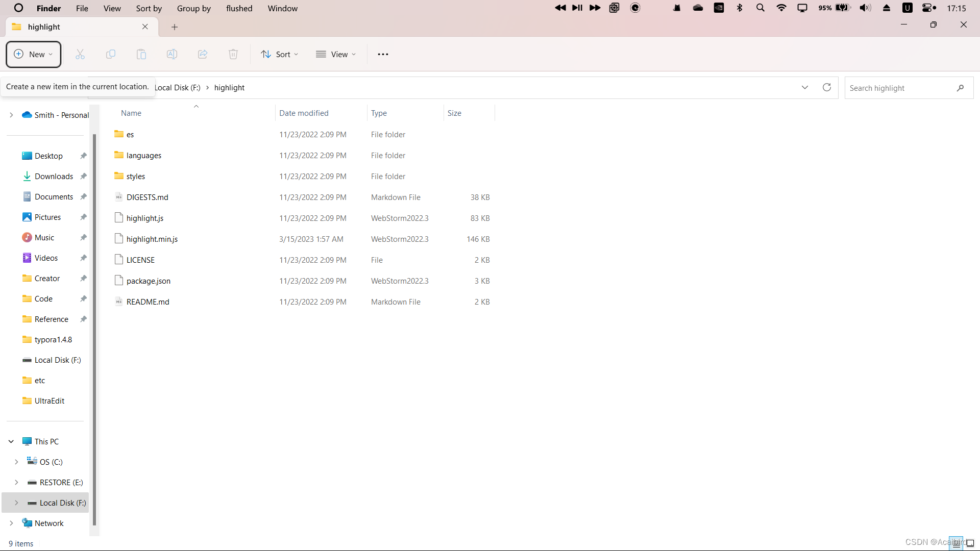The image size is (980, 551).
Task: Switch to large thumbnails view in status bar
Action: 970,543
